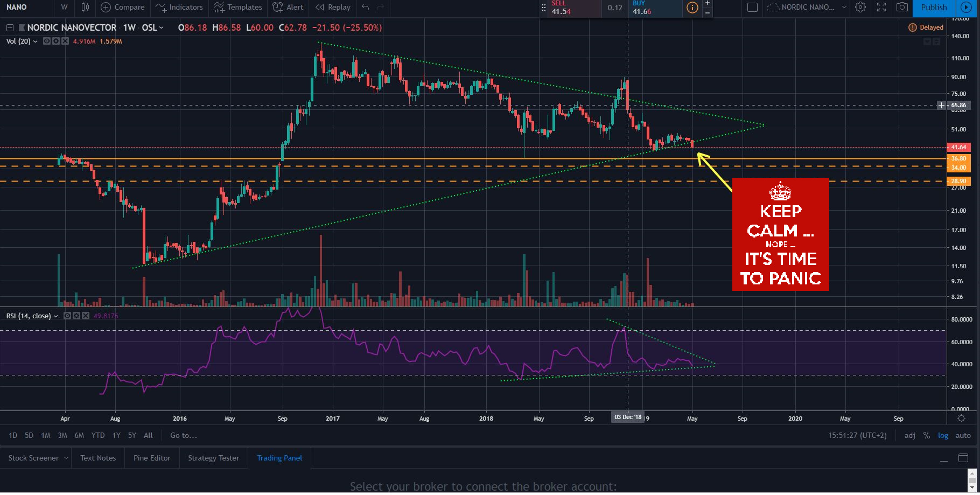Open the Pine Editor tab

[152, 458]
